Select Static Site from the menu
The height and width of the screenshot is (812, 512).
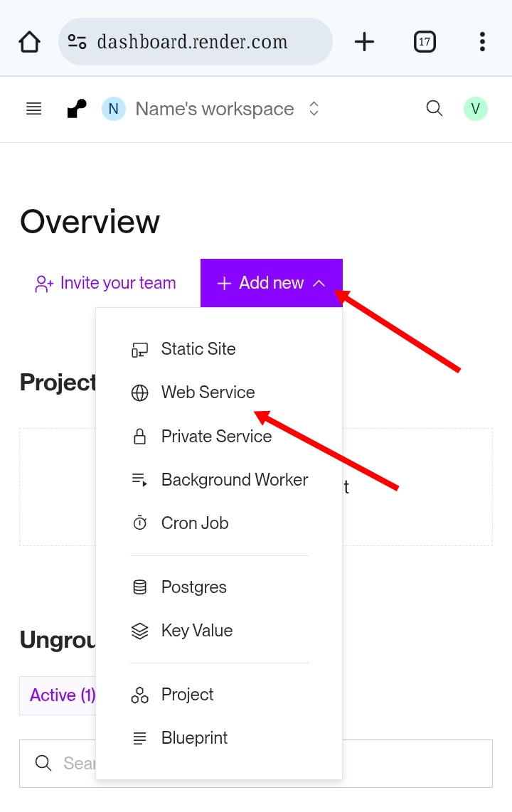pyautogui.click(x=198, y=349)
